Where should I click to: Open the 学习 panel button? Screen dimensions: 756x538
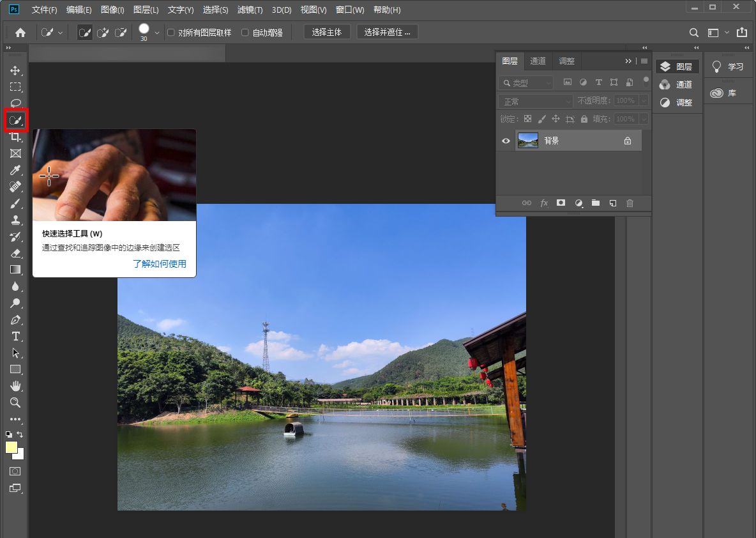(x=728, y=66)
